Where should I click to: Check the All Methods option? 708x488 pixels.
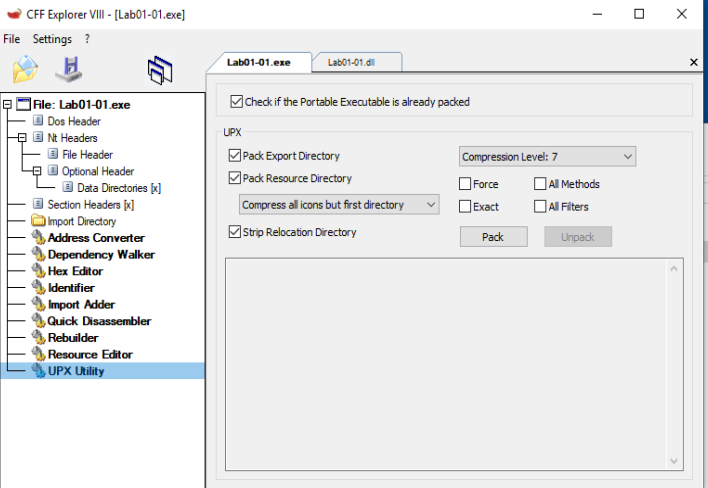(540, 184)
